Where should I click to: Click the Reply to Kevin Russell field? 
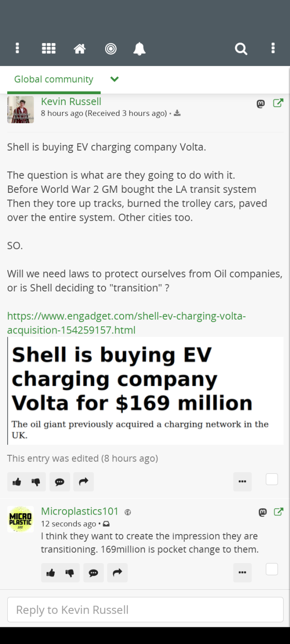coord(145,610)
